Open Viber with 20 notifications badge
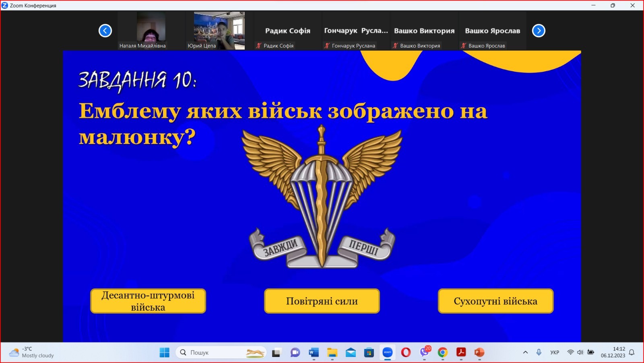The image size is (644, 363). (x=425, y=352)
